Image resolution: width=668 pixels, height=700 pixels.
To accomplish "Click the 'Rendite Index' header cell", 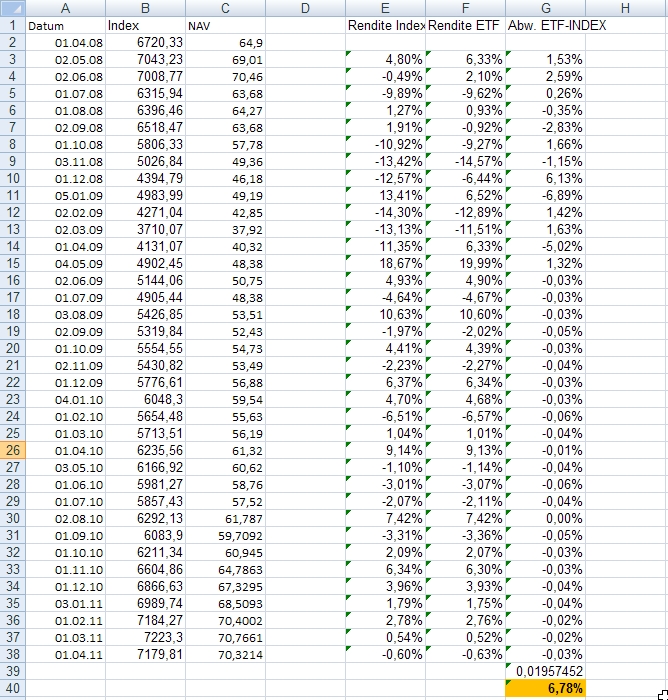I will [385, 25].
